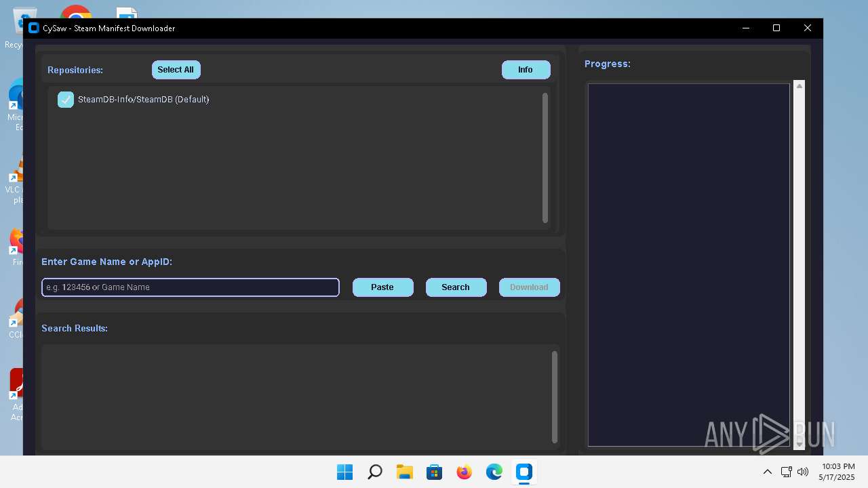Screen dimensions: 868x488
Task: Minimize the CySaw window
Action: (746, 28)
